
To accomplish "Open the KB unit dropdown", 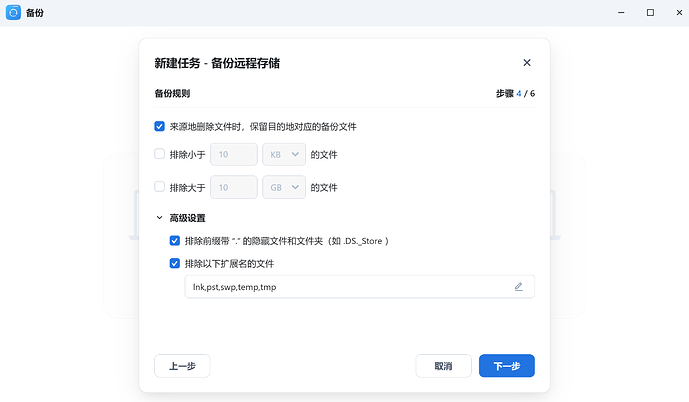I will click(x=284, y=155).
